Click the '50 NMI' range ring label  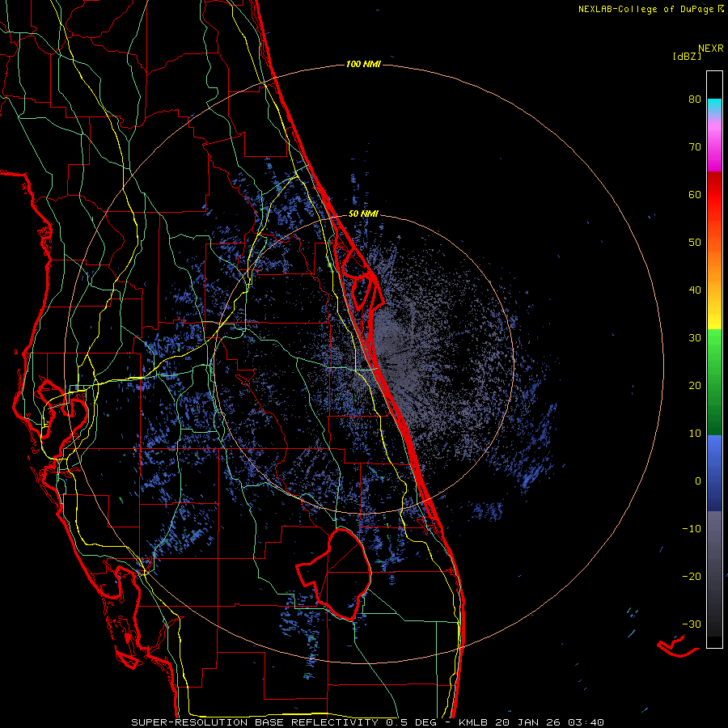click(363, 214)
